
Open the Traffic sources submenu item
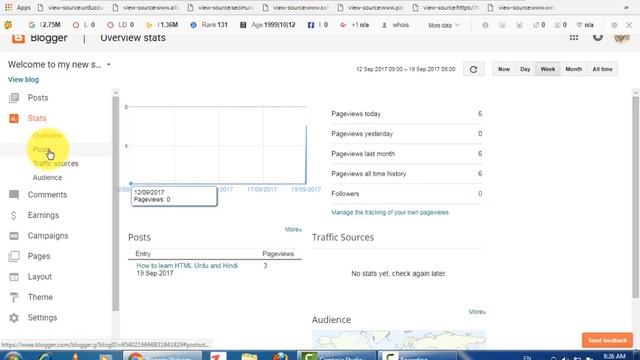[56, 164]
